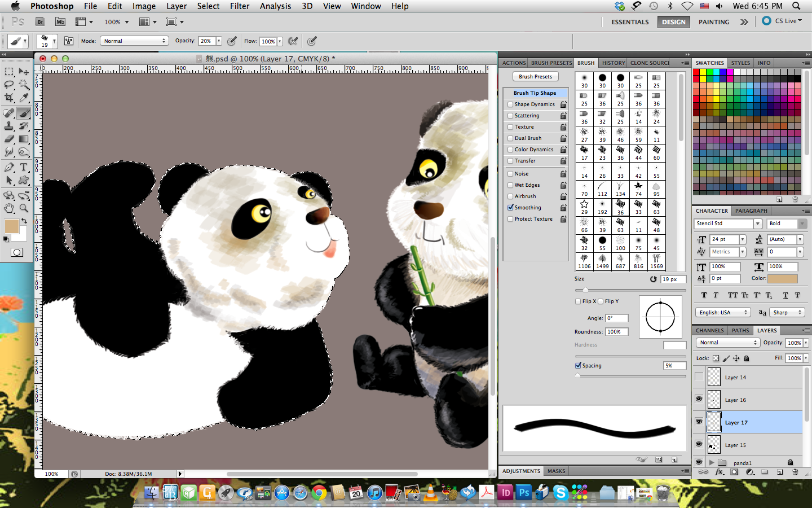Image resolution: width=812 pixels, height=508 pixels.
Task: Open the layer blend mode Normal dropdown
Action: (728, 343)
